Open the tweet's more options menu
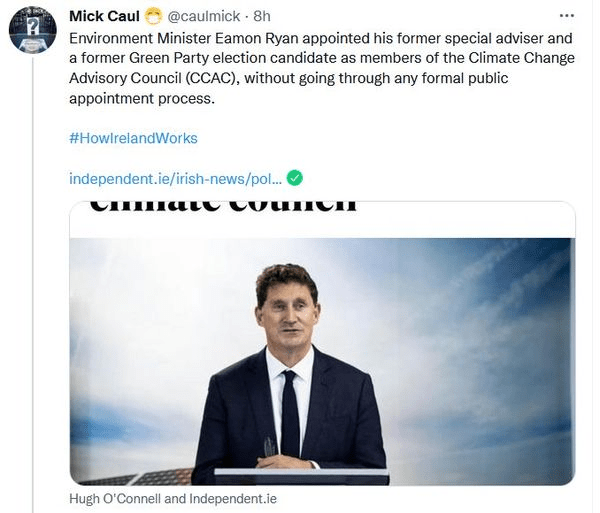The width and height of the screenshot is (600, 513). (567, 16)
